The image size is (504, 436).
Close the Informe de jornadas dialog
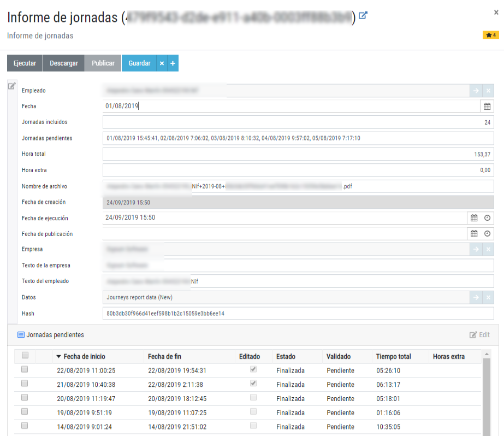point(496,13)
